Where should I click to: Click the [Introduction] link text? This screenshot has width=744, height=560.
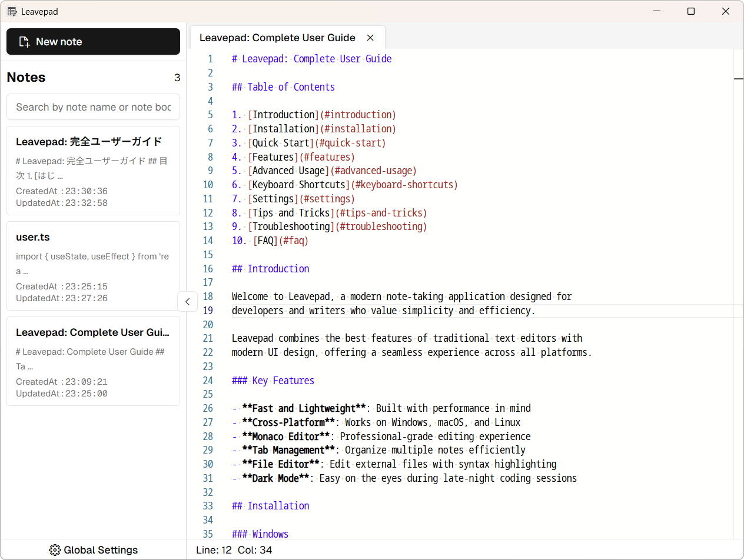tap(283, 115)
